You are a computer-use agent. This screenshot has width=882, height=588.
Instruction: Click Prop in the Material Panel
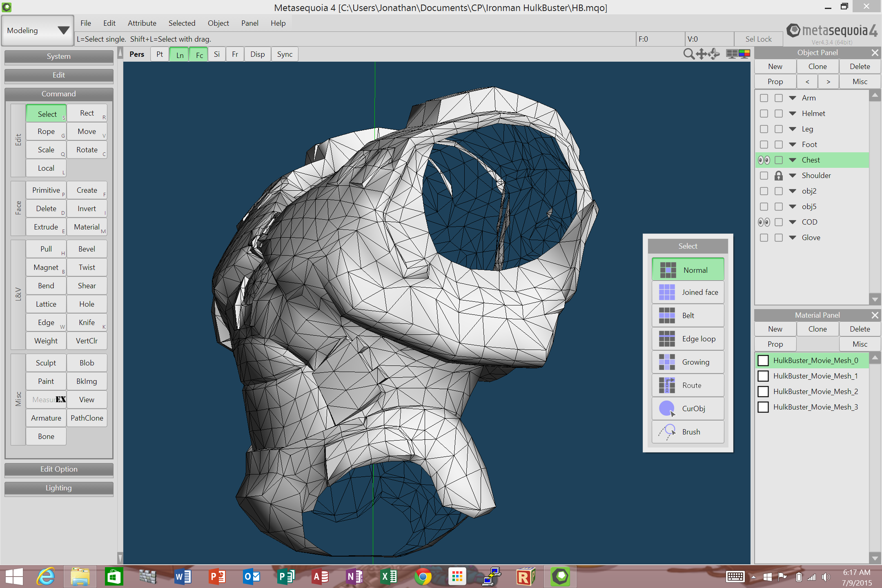click(775, 344)
